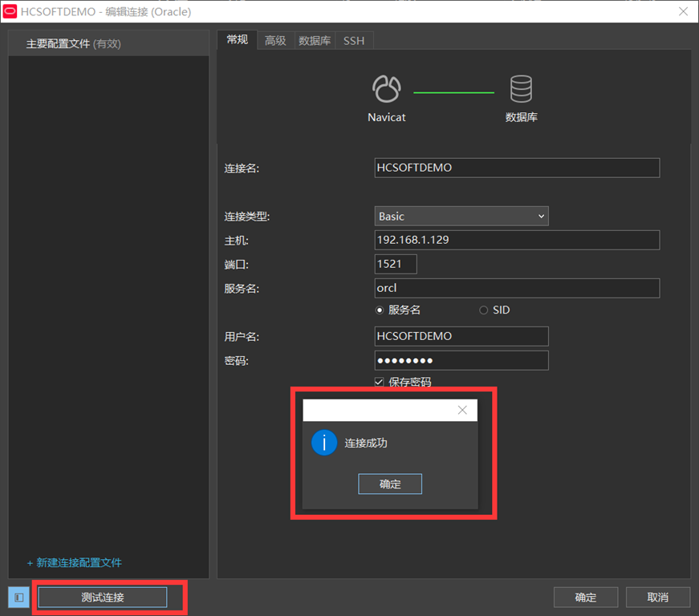Screen dimensions: 699x616
Task: Switch to the 数据库 tab
Action: (x=315, y=41)
